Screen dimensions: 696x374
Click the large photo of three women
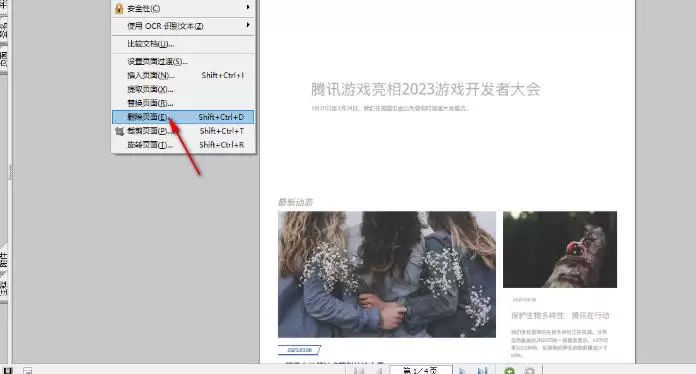point(387,274)
